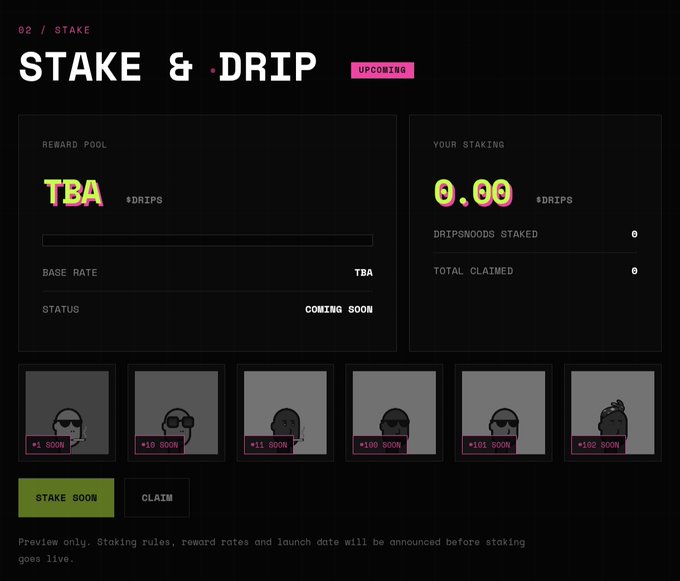Click the STATUS label
This screenshot has width=680, height=581.
pos(61,310)
